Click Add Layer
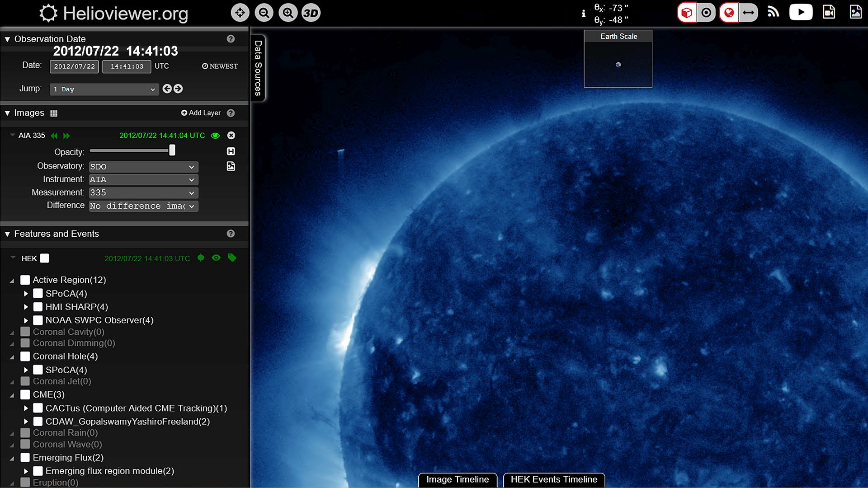This screenshot has width=868, height=488. pyautogui.click(x=201, y=113)
